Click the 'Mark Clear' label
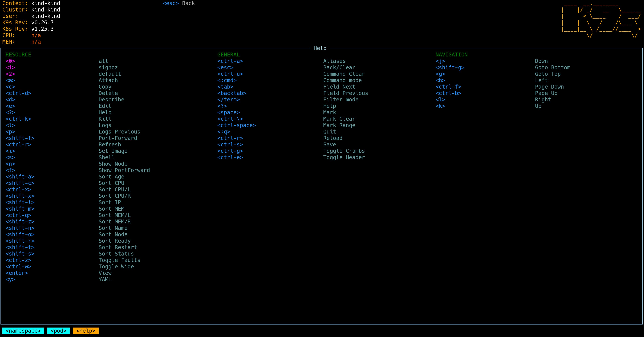The image size is (644, 337). coord(339,119)
